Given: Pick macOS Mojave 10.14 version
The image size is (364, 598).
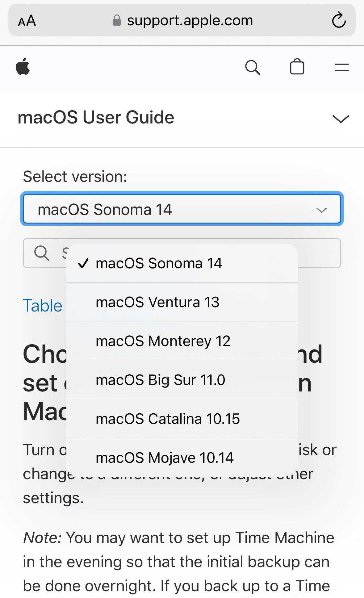Looking at the screenshot, I should [x=165, y=458].
